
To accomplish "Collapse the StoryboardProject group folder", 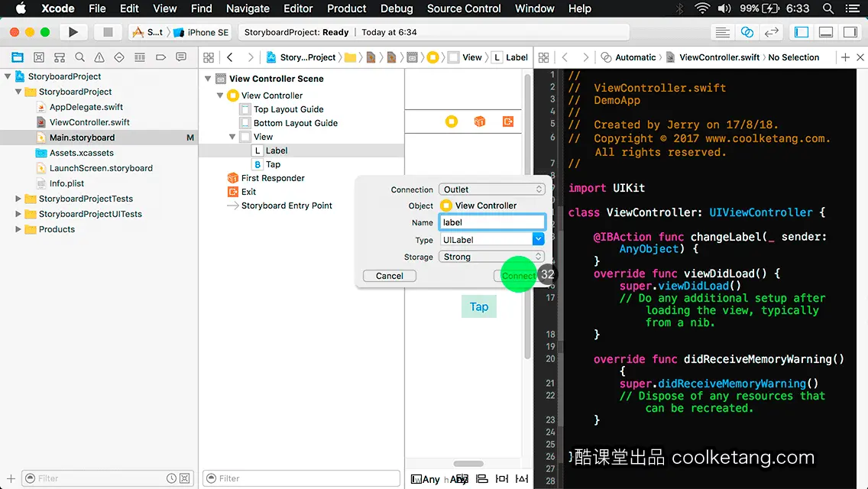I will [x=18, y=92].
